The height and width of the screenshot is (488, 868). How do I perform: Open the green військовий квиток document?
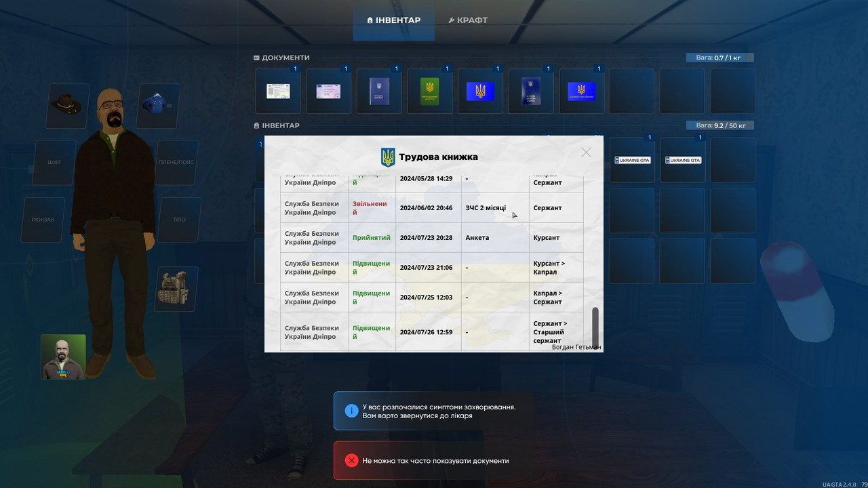(429, 90)
